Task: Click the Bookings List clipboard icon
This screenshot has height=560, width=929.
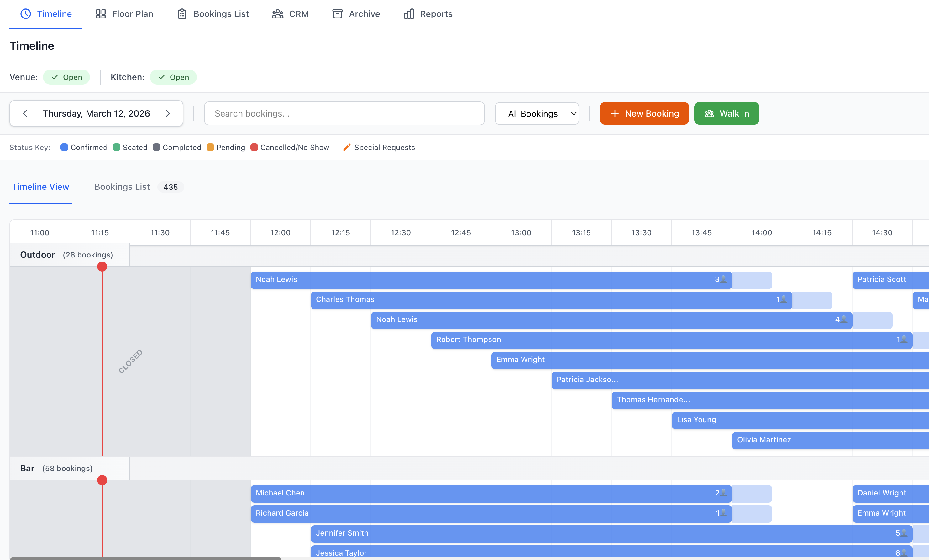Action: (182, 13)
